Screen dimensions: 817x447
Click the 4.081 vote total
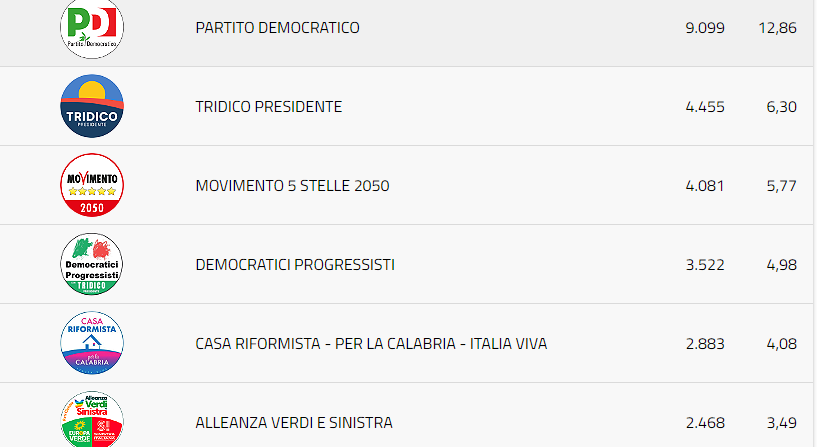click(705, 186)
